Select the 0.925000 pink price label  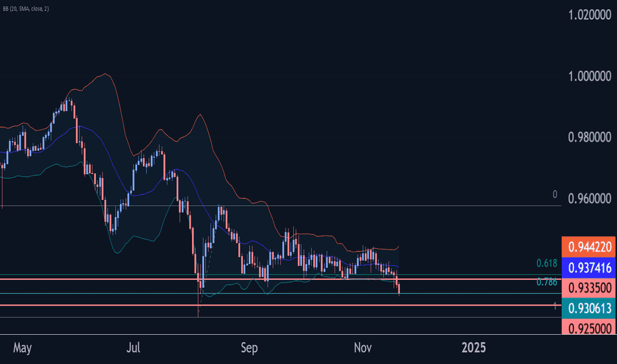click(x=589, y=328)
